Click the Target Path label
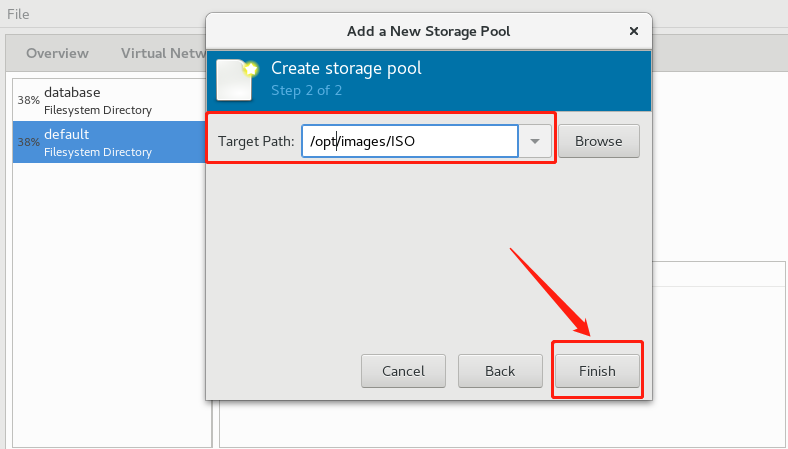 click(256, 142)
